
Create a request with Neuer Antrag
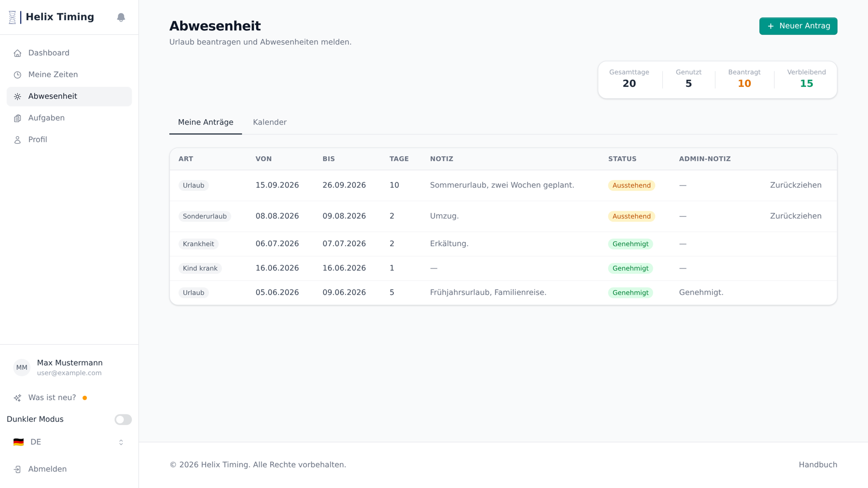pos(798,26)
